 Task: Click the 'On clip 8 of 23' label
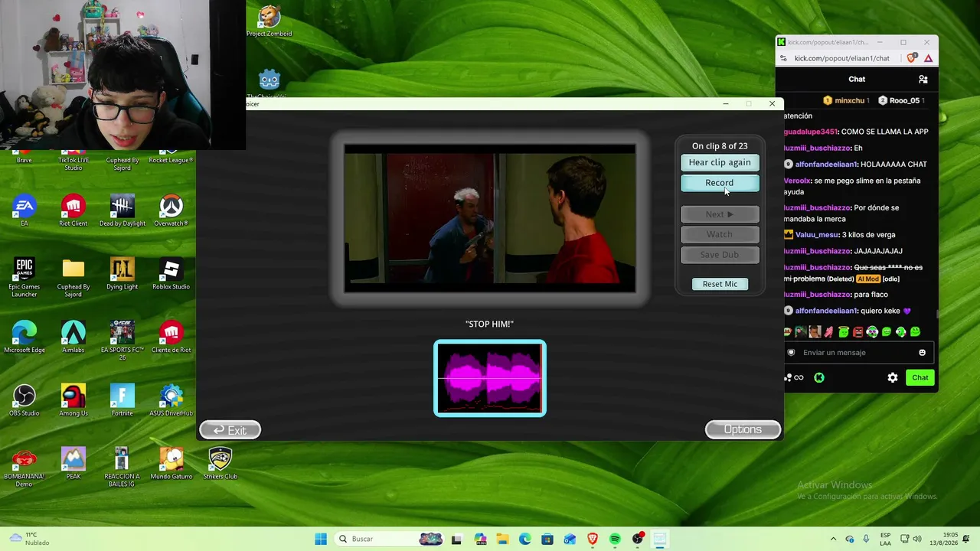[720, 146]
